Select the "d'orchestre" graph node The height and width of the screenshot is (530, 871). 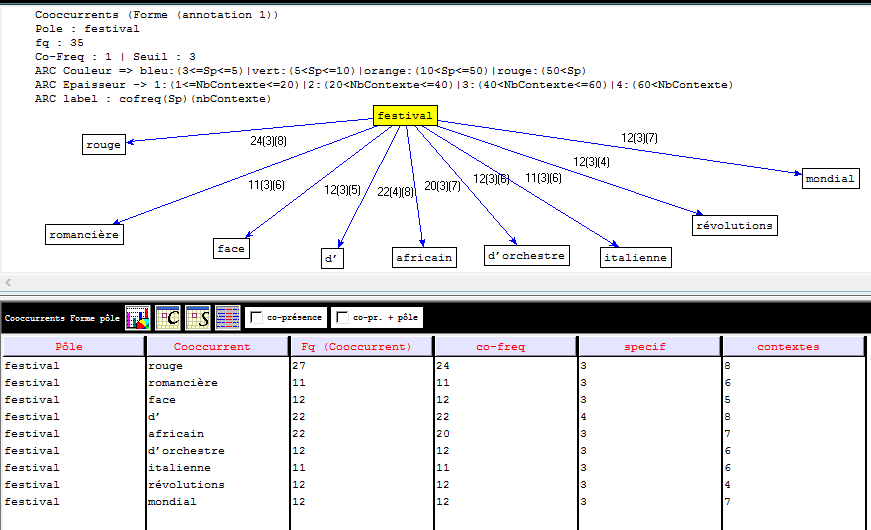[527, 256]
